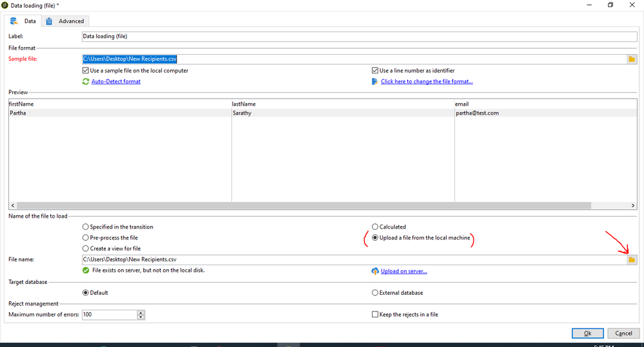Select Specified in the transition option

(86, 227)
